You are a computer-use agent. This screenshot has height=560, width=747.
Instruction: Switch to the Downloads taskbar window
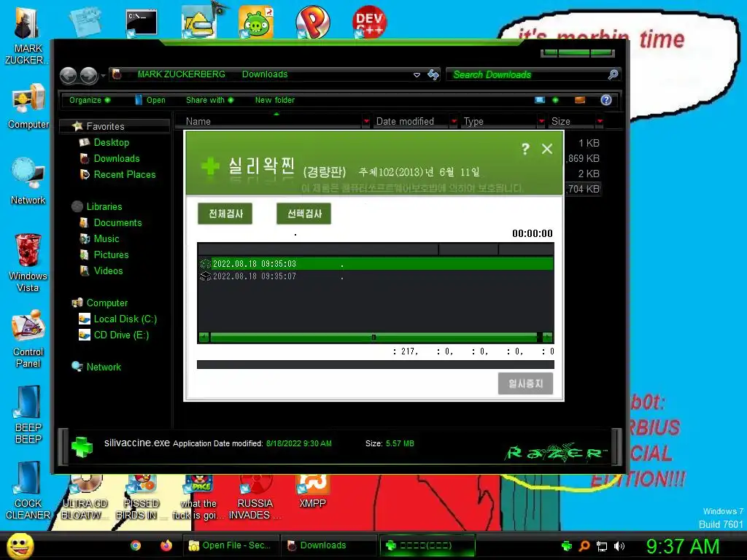pyautogui.click(x=329, y=545)
